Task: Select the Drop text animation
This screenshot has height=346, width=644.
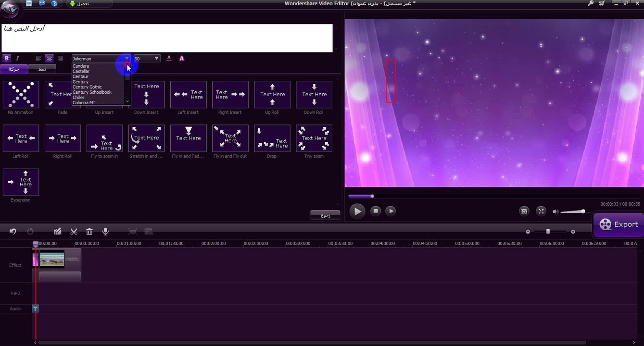Action: click(272, 138)
